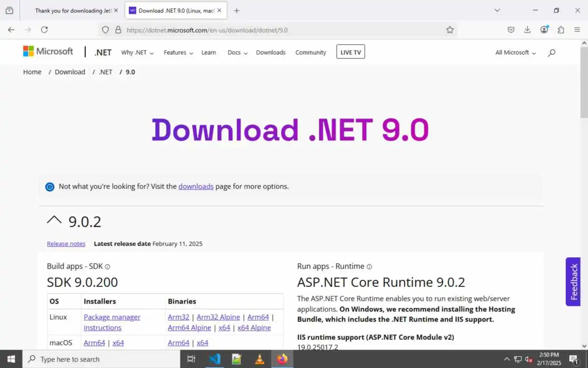This screenshot has height=368, width=588.
Task: Open the Release notes link
Action: click(x=66, y=244)
